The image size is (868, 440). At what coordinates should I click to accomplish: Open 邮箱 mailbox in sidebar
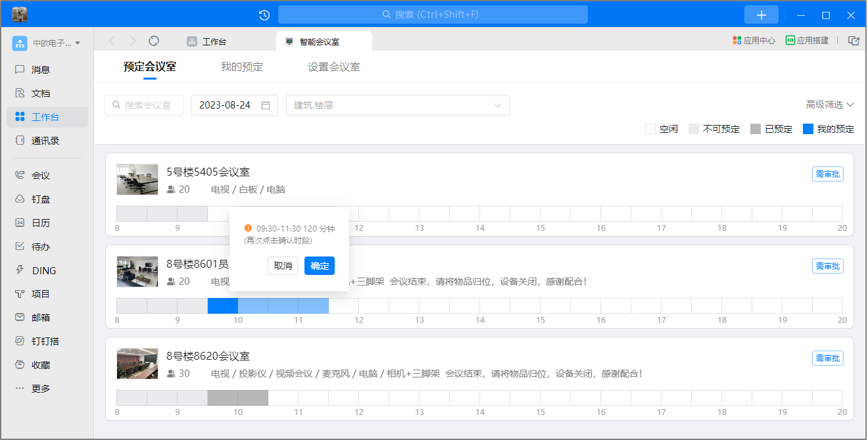(41, 318)
